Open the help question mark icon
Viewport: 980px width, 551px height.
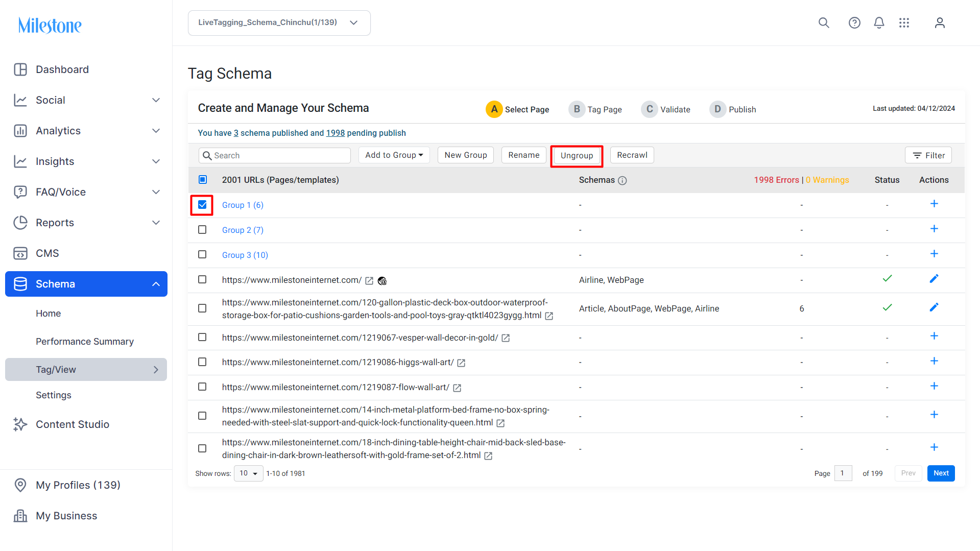coord(854,23)
